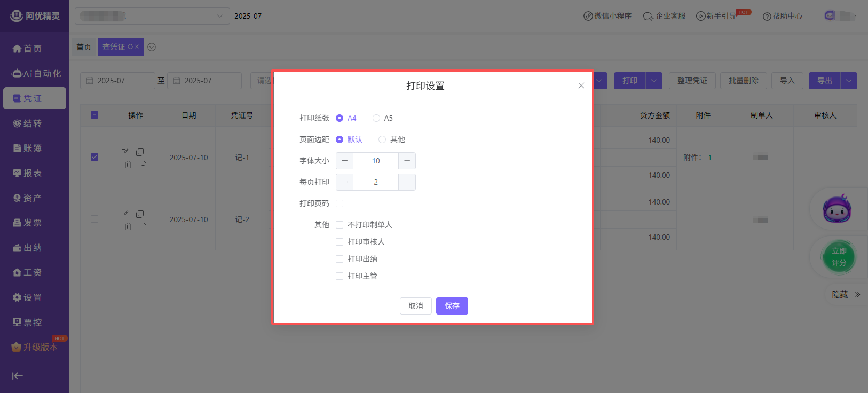Collapse the sidebar with the bottom arrow icon
868x393 pixels.
click(18, 376)
